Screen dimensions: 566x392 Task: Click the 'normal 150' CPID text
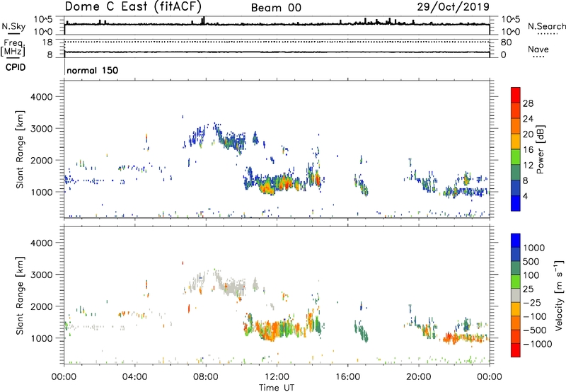[x=93, y=70]
